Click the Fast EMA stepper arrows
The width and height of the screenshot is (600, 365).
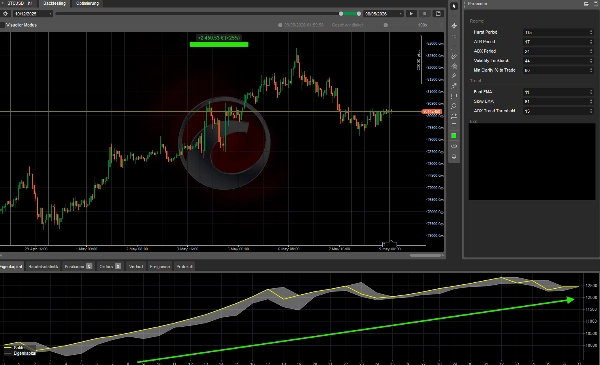[x=591, y=92]
